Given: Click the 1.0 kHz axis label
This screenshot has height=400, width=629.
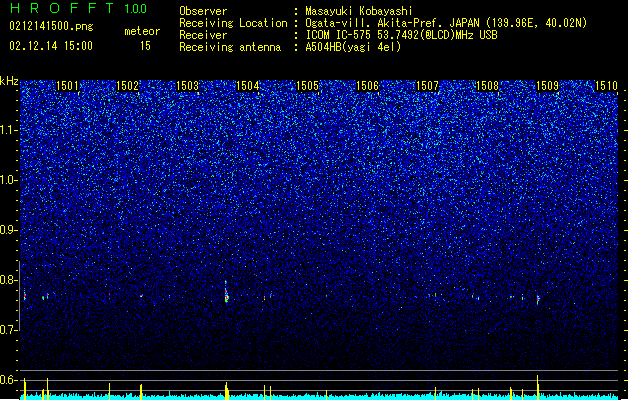Looking at the screenshot, I should [9, 180].
